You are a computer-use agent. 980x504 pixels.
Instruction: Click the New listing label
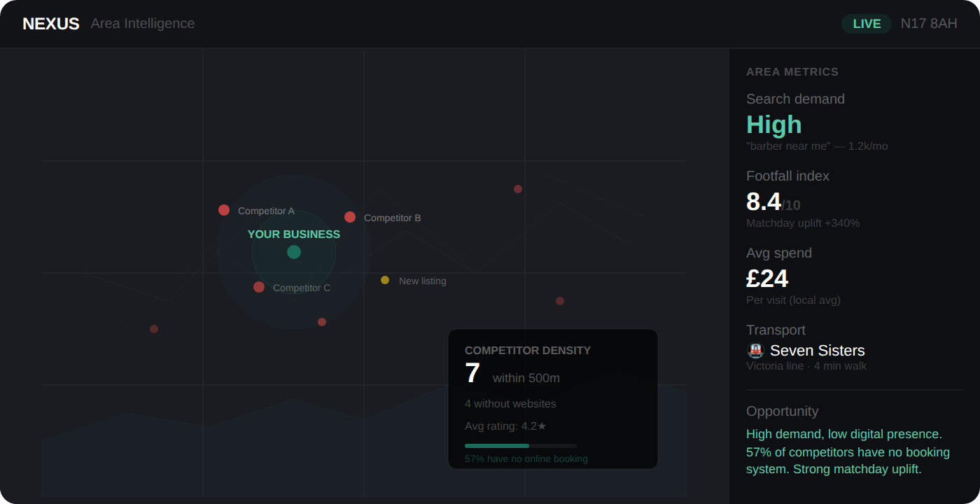pyautogui.click(x=422, y=281)
